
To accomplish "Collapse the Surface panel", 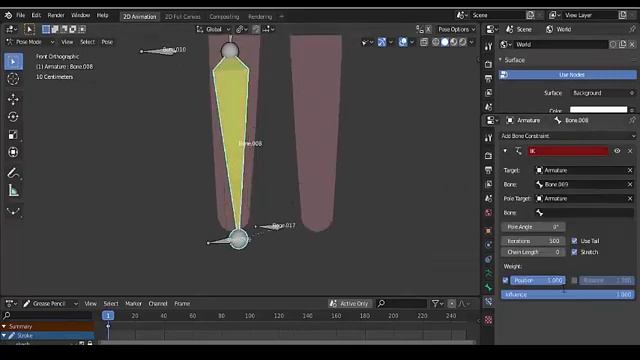I will pyautogui.click(x=500, y=60).
